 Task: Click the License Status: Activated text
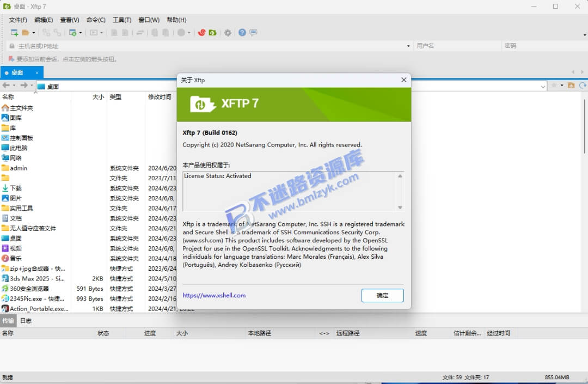click(x=217, y=176)
